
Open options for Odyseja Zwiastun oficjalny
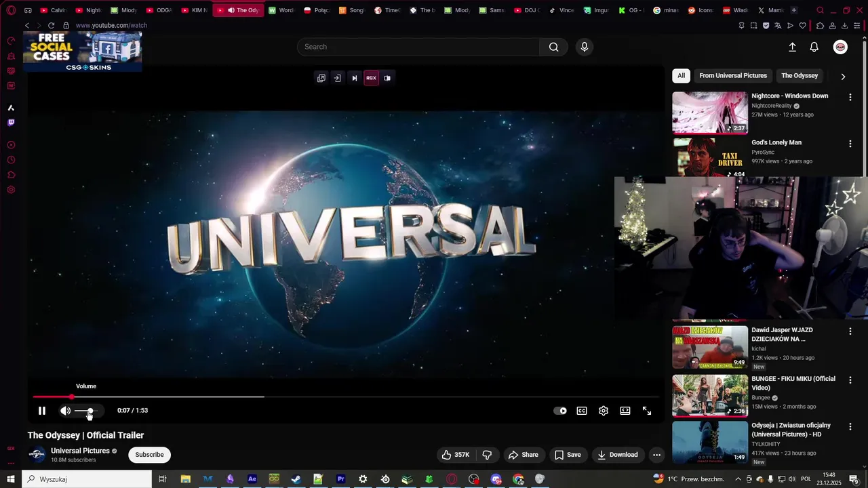click(x=850, y=427)
